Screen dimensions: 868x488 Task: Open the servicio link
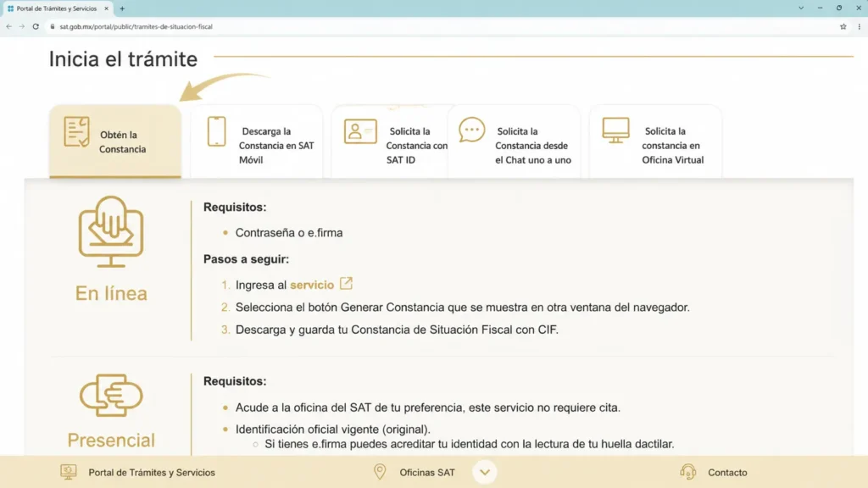(312, 285)
